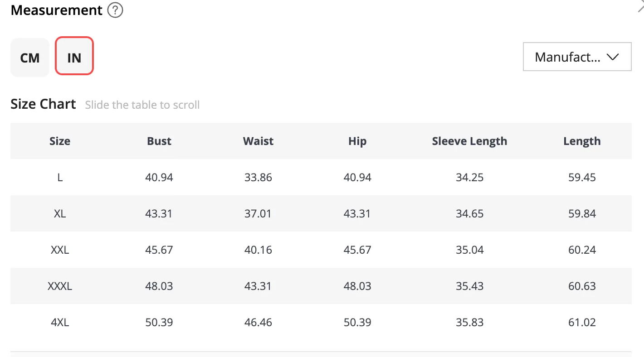Screen dimensions: 644x357
Task: Click the Length column header
Action: coord(582,141)
